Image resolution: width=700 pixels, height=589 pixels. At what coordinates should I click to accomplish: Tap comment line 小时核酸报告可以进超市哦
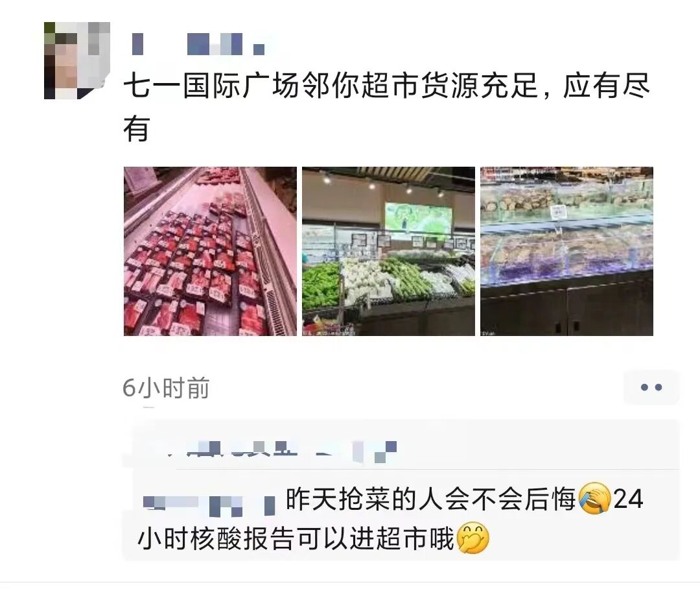(x=296, y=538)
